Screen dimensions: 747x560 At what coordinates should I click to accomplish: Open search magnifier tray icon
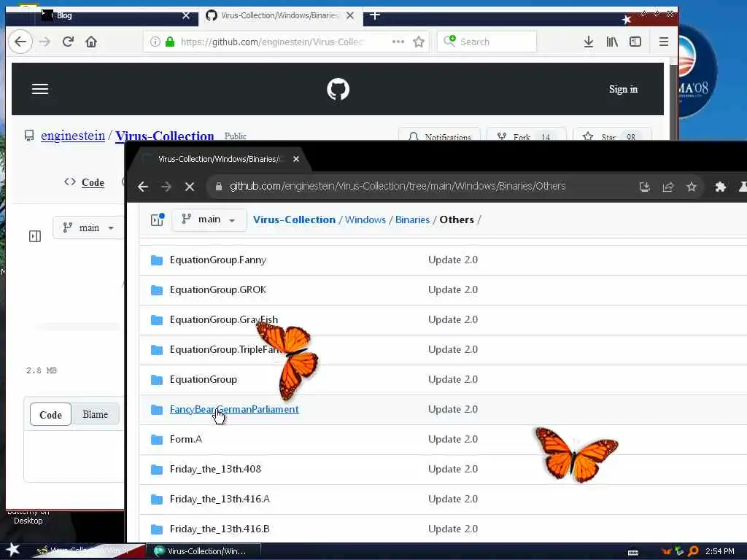coord(693,551)
